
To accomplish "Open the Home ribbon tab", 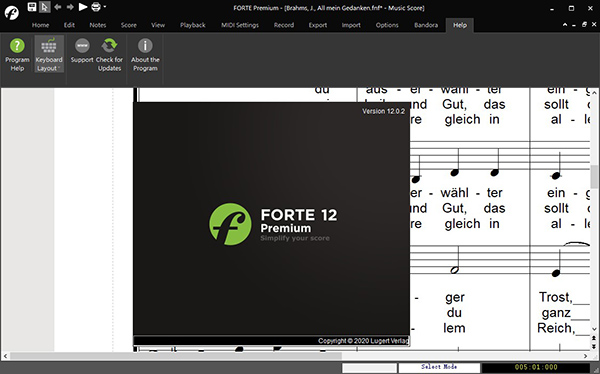I will [x=40, y=25].
